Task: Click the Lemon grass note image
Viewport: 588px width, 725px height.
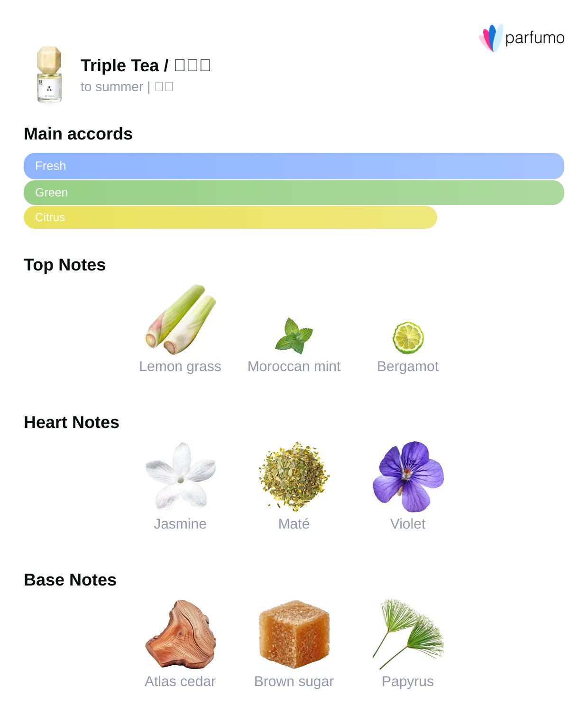Action: pyautogui.click(x=180, y=319)
